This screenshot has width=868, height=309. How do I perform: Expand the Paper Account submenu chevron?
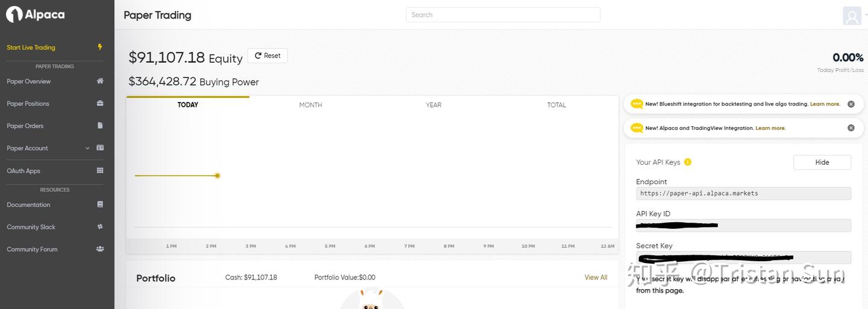(x=87, y=148)
